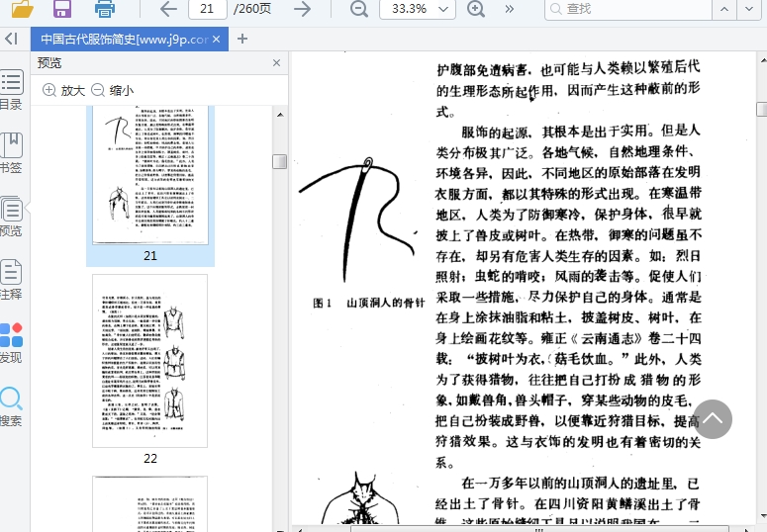Click the page number field showing 21
The image size is (767, 532).
click(x=208, y=9)
